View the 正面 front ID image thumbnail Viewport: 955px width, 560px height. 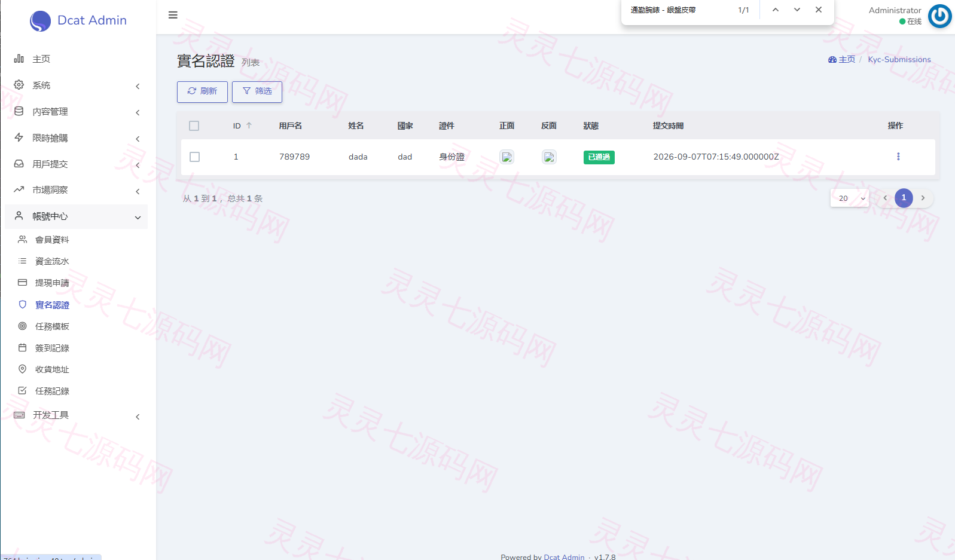[x=507, y=157]
